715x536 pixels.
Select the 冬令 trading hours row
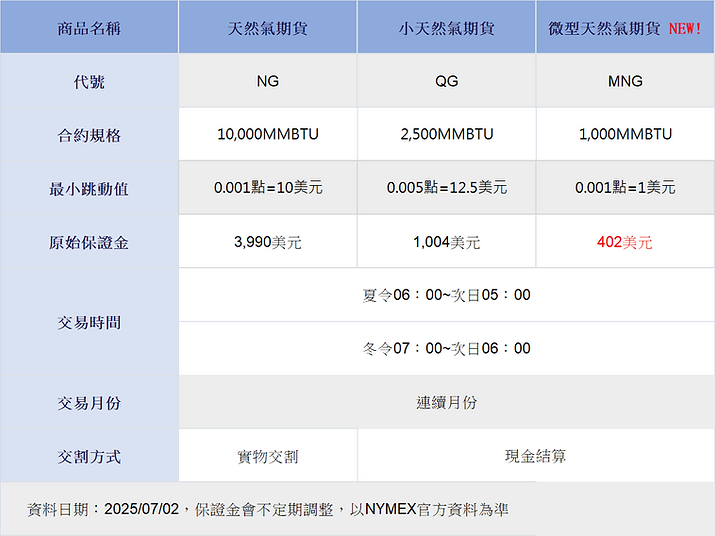[446, 349]
